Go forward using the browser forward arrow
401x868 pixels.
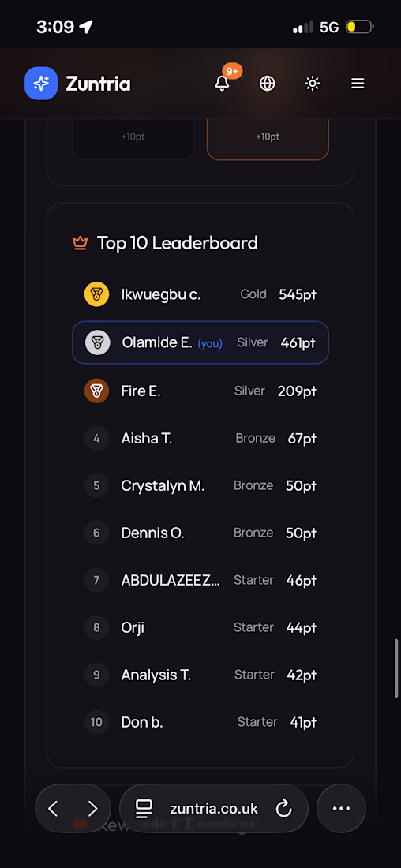(92, 809)
